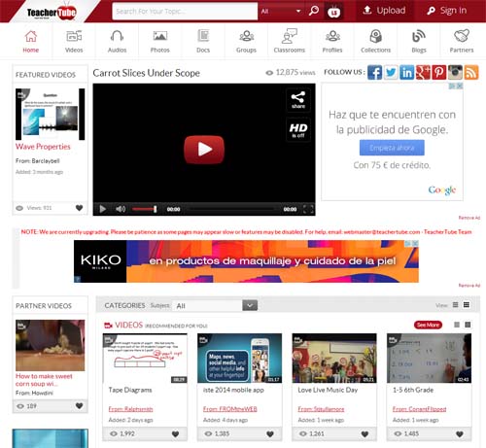Click the TV icon beside search
Image resolution: width=486 pixels, height=448 pixels.
333,12
